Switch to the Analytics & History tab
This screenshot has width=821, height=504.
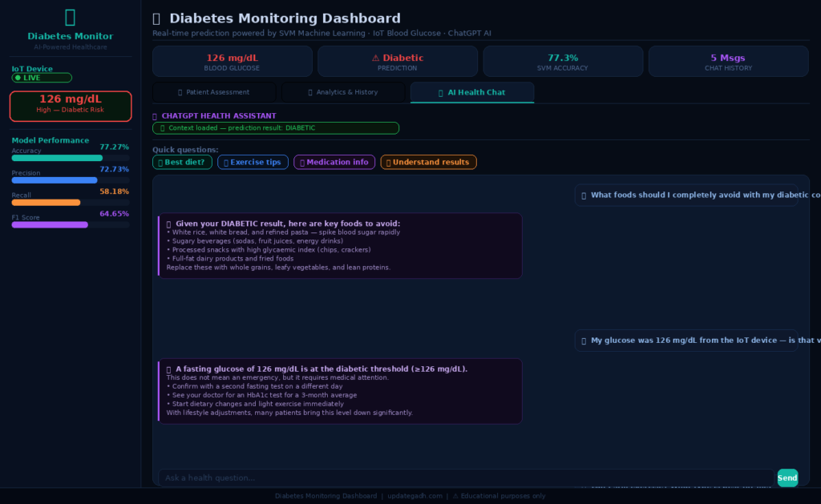tap(343, 92)
